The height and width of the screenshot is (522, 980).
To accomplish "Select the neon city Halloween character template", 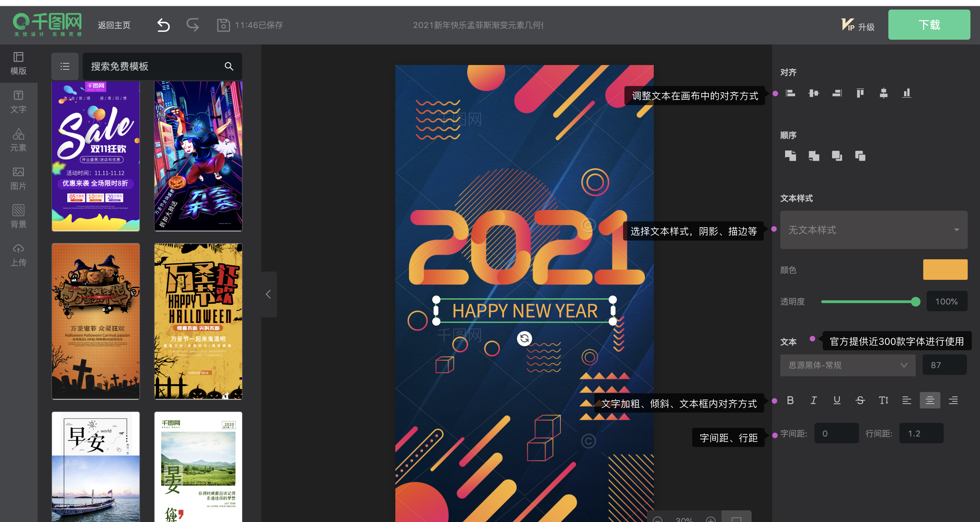I will pyautogui.click(x=198, y=156).
